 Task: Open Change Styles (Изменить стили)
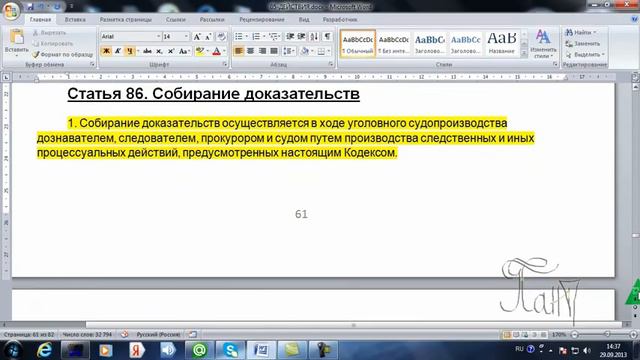point(543,44)
